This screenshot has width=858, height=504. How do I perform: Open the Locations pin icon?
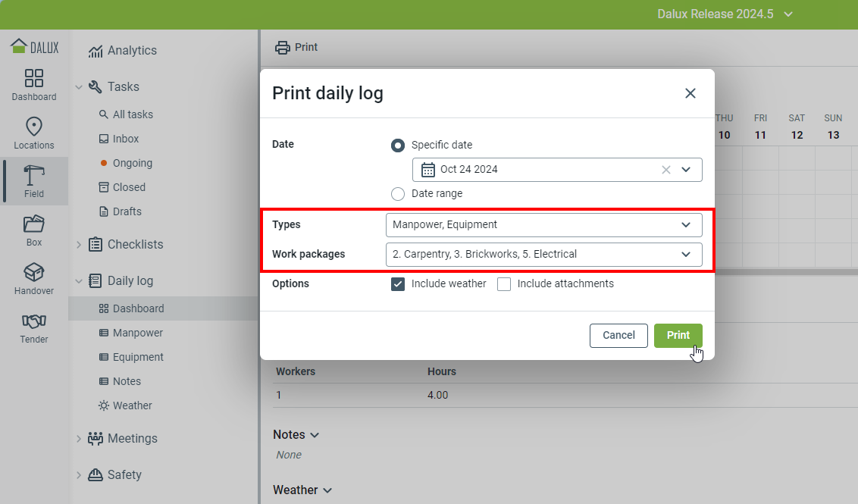point(34,127)
